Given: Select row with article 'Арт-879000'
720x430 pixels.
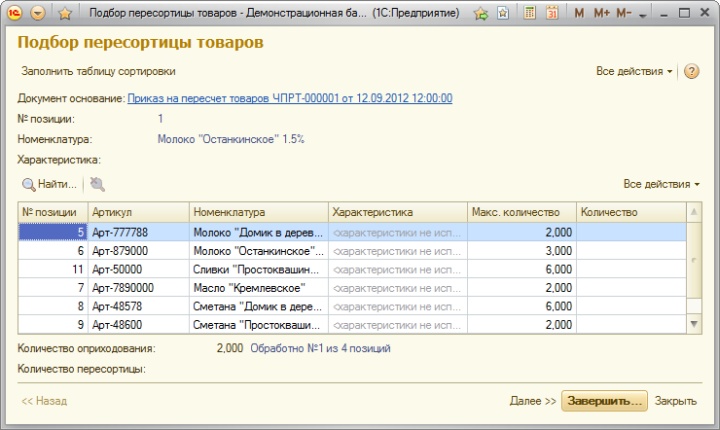Looking at the screenshot, I should (352, 251).
